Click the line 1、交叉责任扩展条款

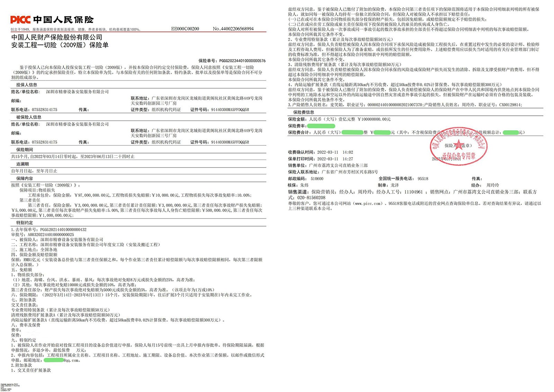31,370
